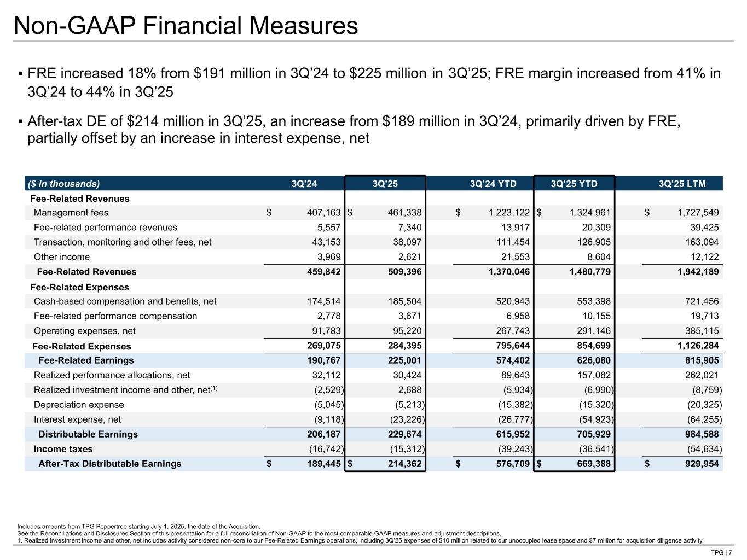
Task: Click the 3Q'24 YTD column header
Action: (493, 184)
